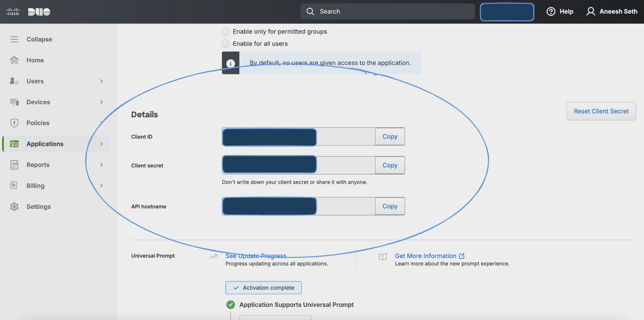Screen dimensions: 644x320
Task: Open the Help question mark icon
Action: (551, 12)
